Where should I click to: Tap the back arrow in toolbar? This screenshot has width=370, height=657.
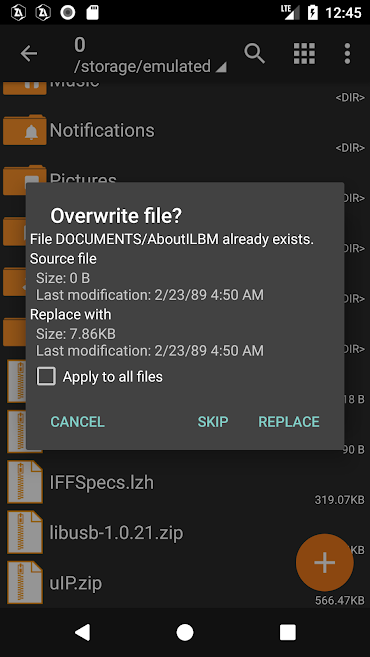coord(28,54)
